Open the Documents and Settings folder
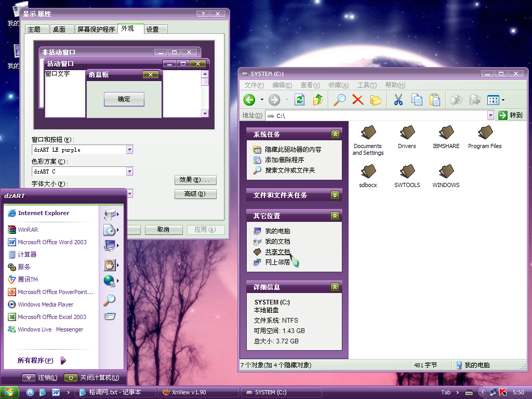 click(x=368, y=140)
